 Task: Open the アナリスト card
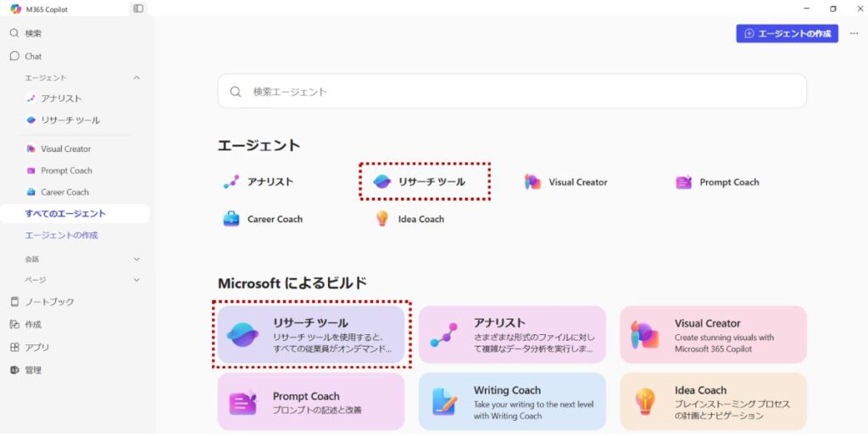(512, 334)
